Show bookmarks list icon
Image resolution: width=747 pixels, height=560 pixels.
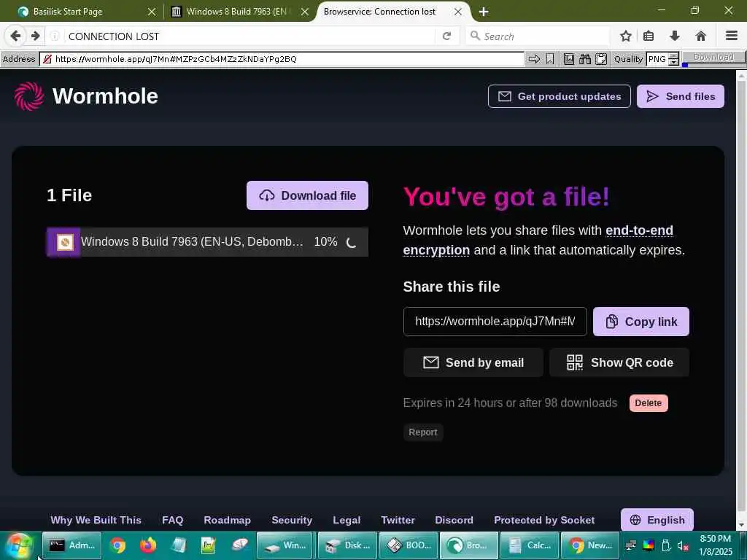pos(649,36)
